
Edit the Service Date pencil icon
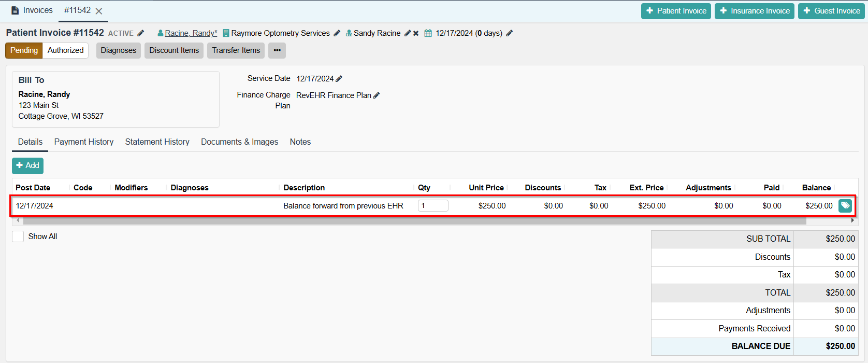(339, 79)
